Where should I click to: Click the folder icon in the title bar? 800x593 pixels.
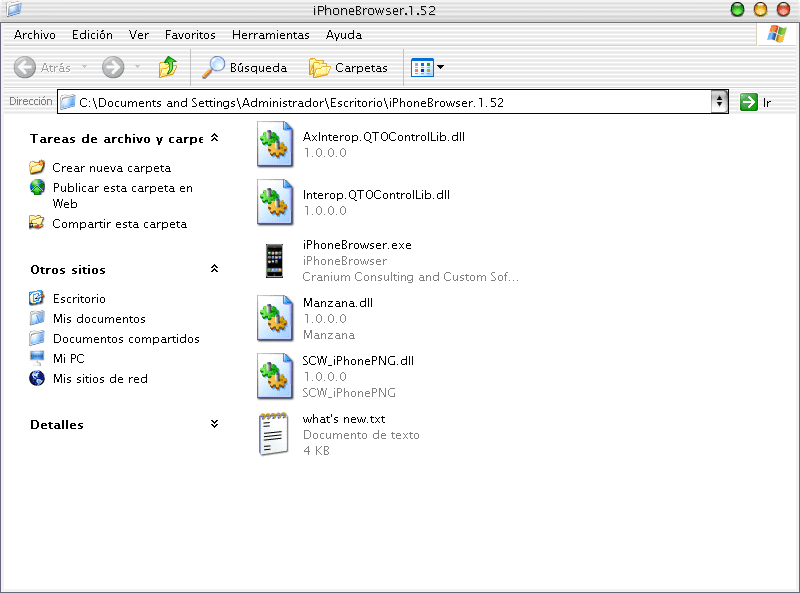14,9
